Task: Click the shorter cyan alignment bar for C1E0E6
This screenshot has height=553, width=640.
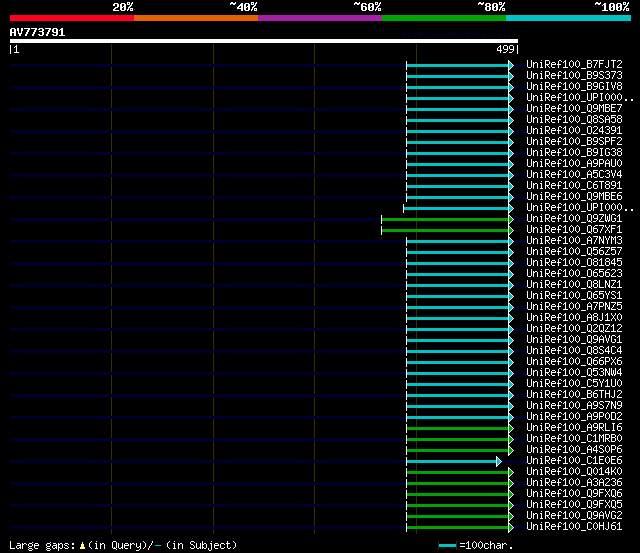Action: pyautogui.click(x=453, y=462)
